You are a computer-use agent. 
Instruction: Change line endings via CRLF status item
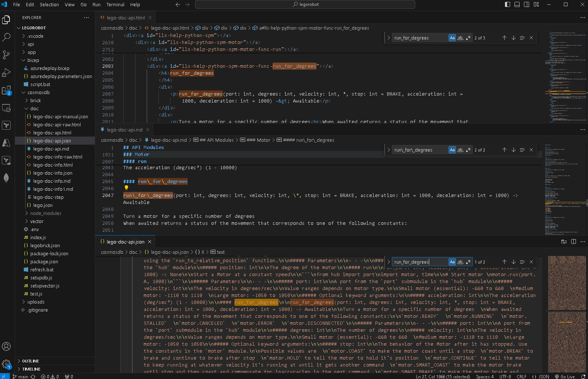521,376
